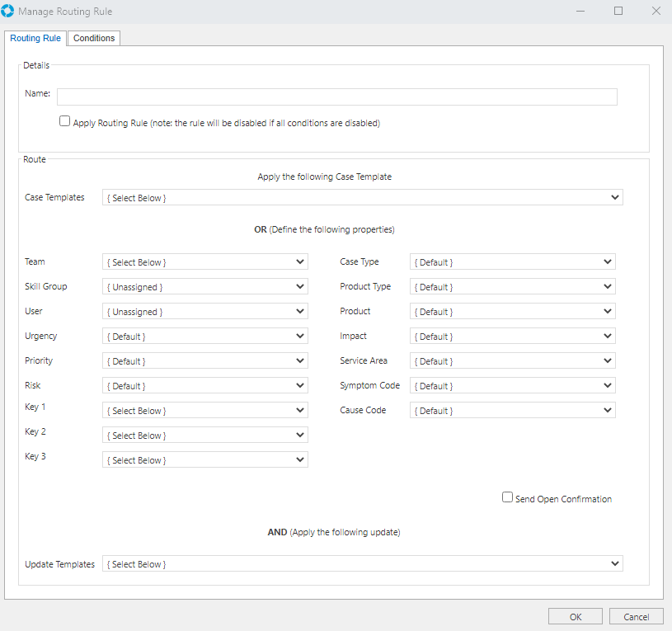Switch to the Conditions tab
This screenshot has width=672, height=631.
[94, 38]
